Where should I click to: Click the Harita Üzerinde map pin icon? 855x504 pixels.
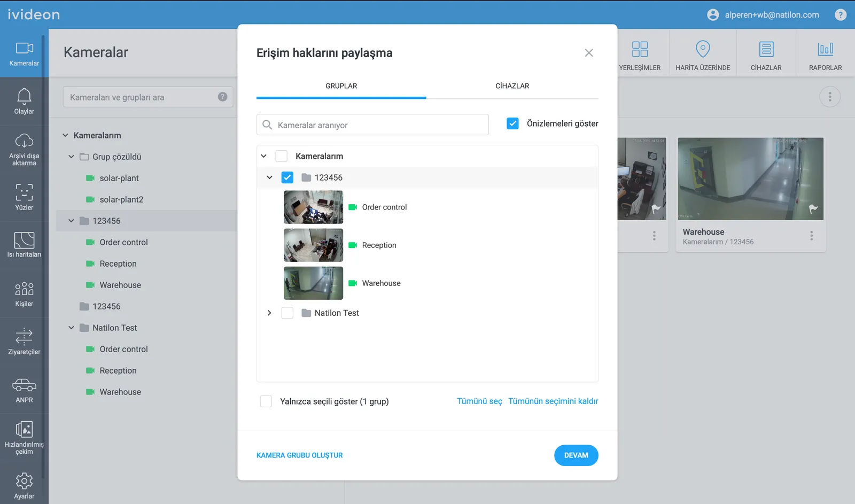click(703, 49)
